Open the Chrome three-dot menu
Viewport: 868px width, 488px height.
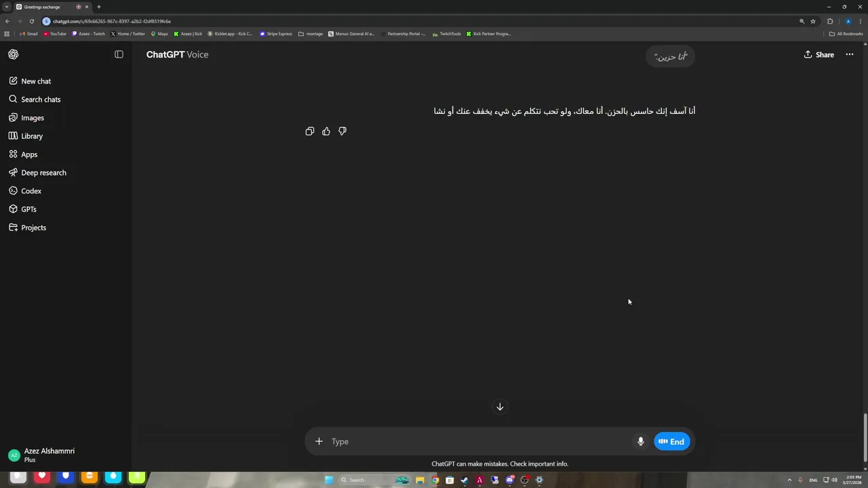[861, 21]
